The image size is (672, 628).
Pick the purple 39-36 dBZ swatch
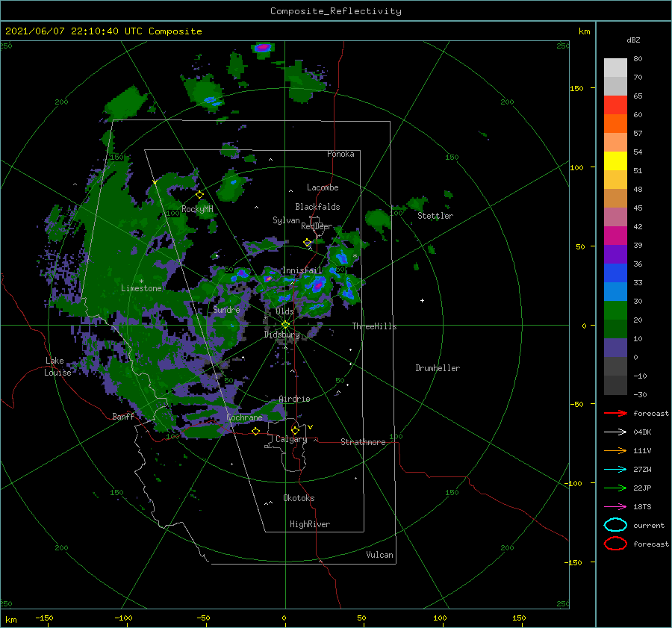(615, 254)
